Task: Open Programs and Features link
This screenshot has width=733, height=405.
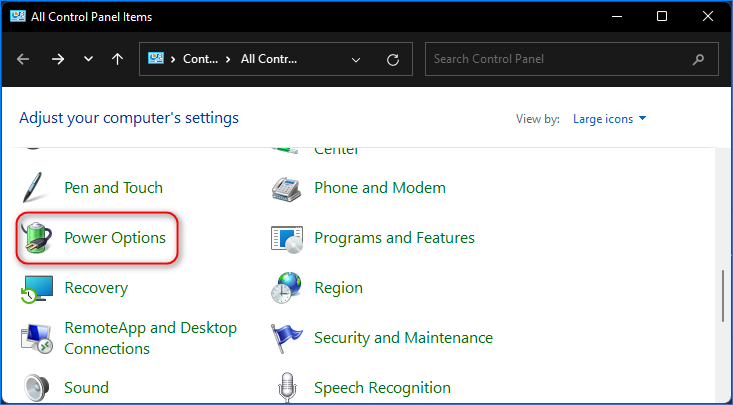Action: [395, 238]
